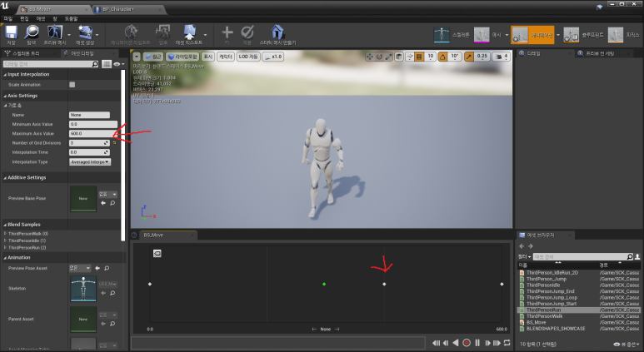Go back in Asset Browser history

click(x=522, y=246)
